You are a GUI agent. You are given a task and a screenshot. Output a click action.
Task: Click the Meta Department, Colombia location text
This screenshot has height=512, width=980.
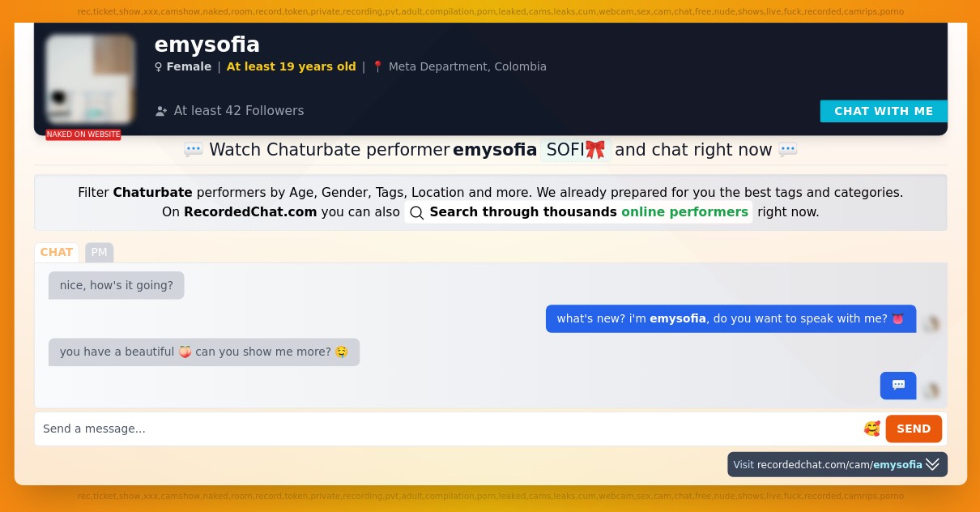(x=467, y=66)
